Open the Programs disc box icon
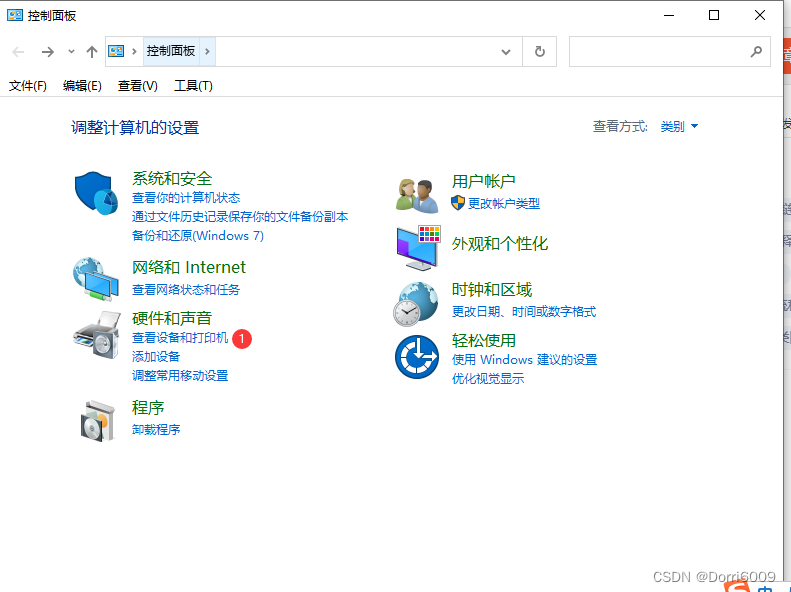Image resolution: width=791 pixels, height=592 pixels. (x=97, y=421)
